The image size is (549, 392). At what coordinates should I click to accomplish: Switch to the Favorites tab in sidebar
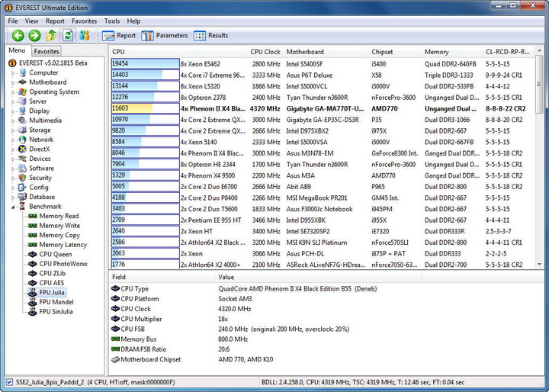click(47, 51)
